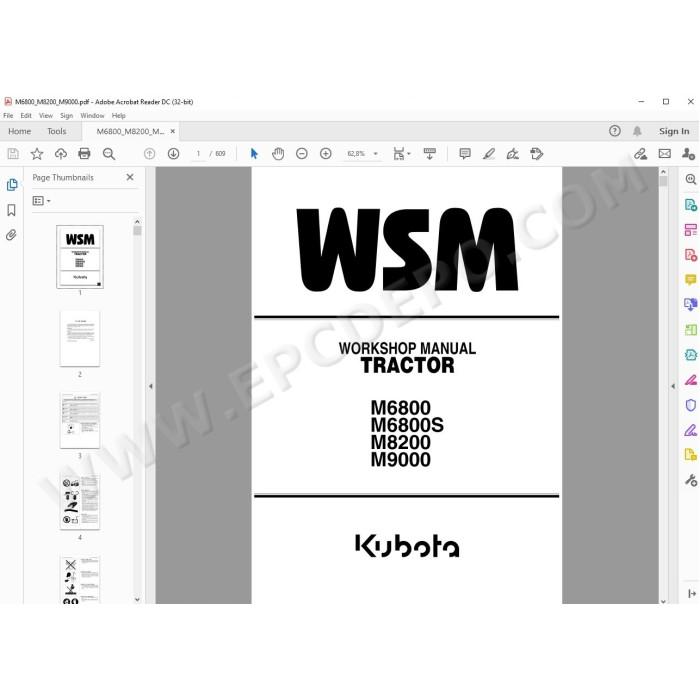700x700 pixels.
Task: Select page 4 thumbnail
Action: click(80, 502)
